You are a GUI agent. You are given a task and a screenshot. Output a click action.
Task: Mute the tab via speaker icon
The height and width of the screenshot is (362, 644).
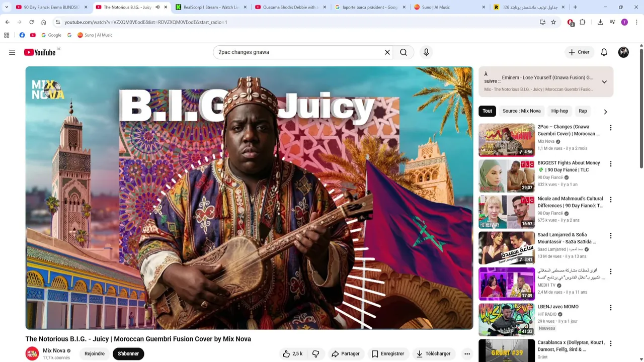[x=157, y=7]
